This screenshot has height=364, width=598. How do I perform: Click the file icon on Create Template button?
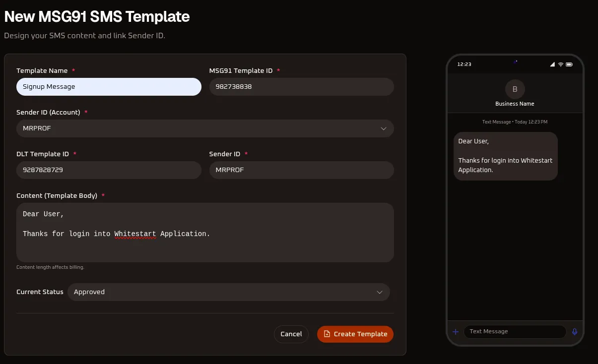click(x=327, y=334)
